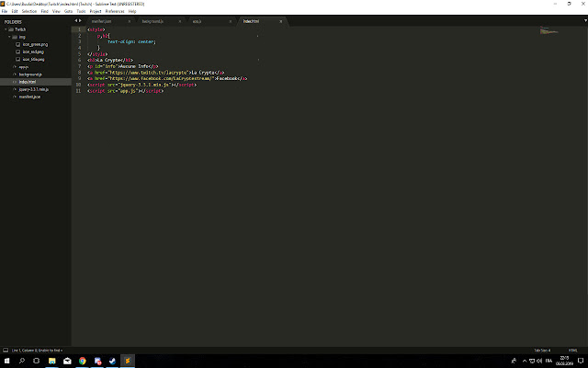Open the Mail app in taskbar
Viewport: 588px width, 368px height.
(x=66, y=362)
